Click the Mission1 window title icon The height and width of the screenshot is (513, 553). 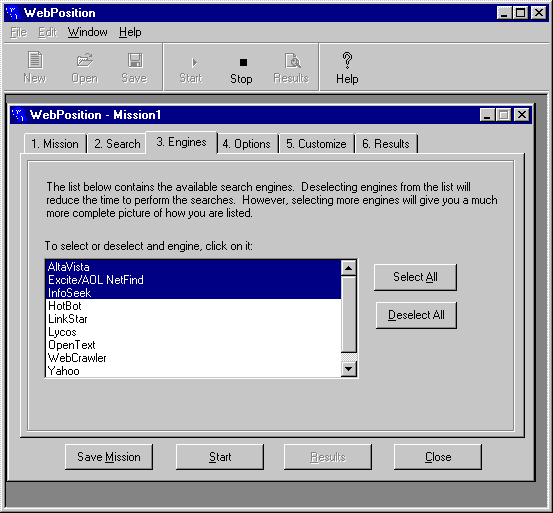click(18, 115)
